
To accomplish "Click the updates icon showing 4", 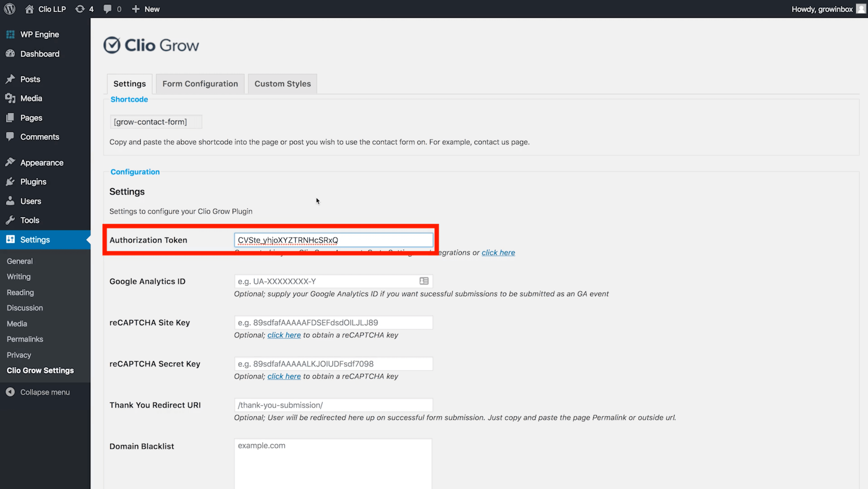I will 80,9.
